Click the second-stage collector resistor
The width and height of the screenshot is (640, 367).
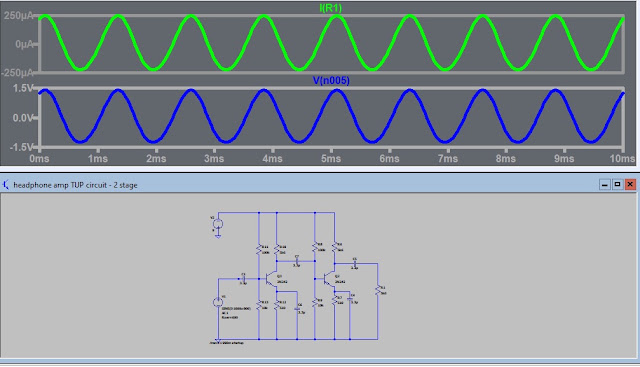[335, 247]
